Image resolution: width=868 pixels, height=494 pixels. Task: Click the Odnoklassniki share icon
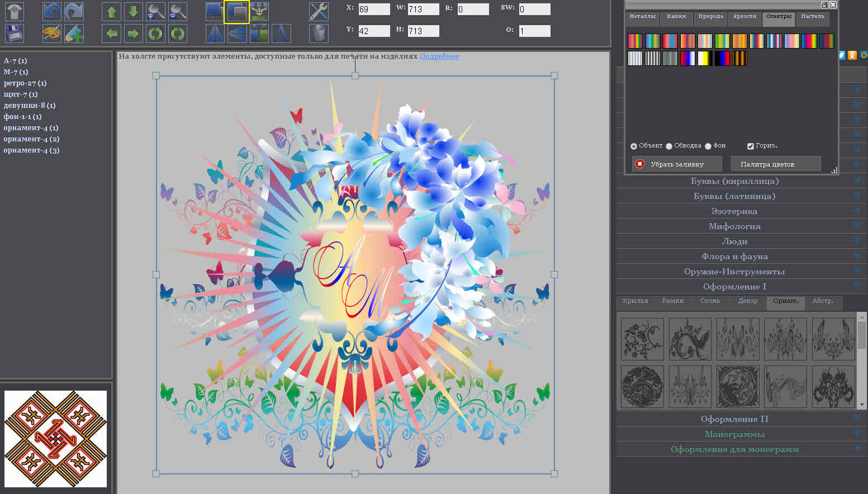pos(852,55)
